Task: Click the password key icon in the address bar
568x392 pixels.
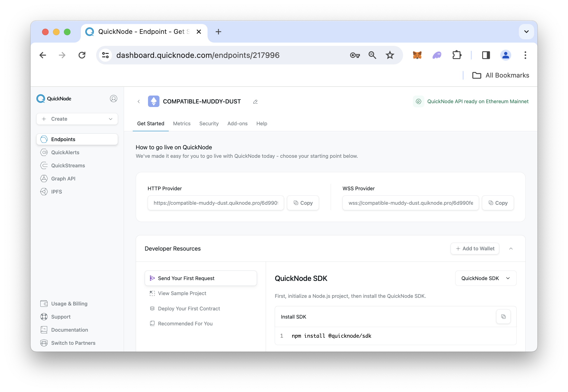Action: pyautogui.click(x=355, y=55)
